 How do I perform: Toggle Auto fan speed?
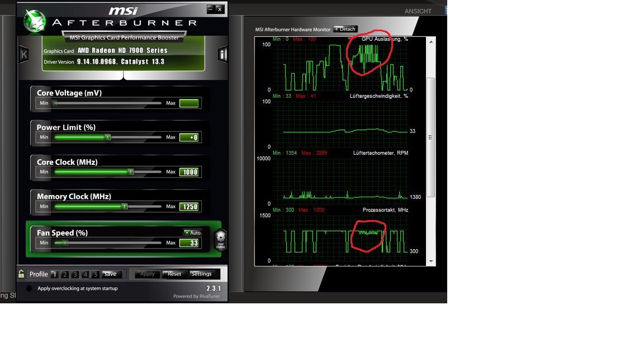tap(192, 233)
